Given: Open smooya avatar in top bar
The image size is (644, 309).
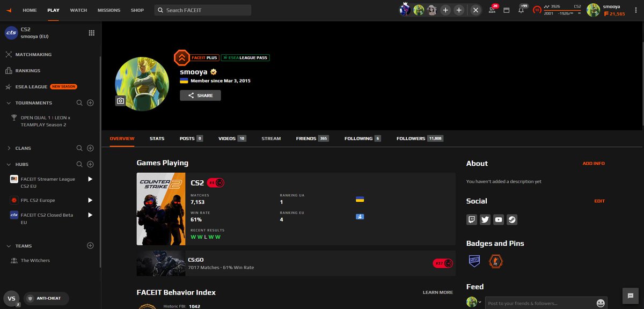Looking at the screenshot, I should (594, 10).
